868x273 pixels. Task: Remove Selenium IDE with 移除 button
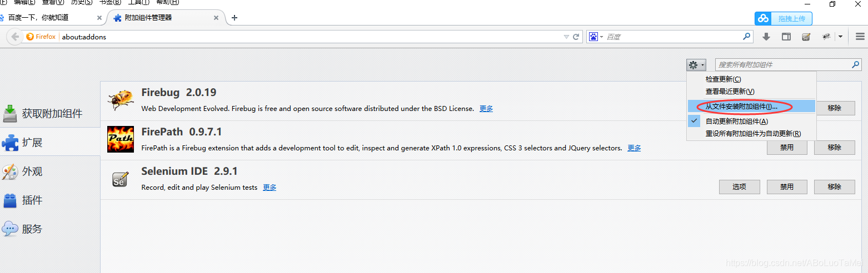(835, 187)
